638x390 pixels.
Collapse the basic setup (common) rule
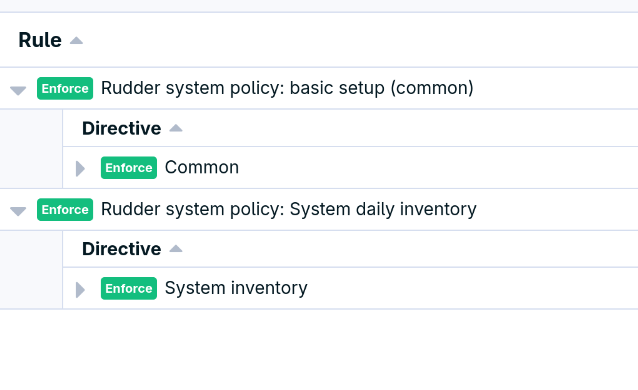(18, 90)
